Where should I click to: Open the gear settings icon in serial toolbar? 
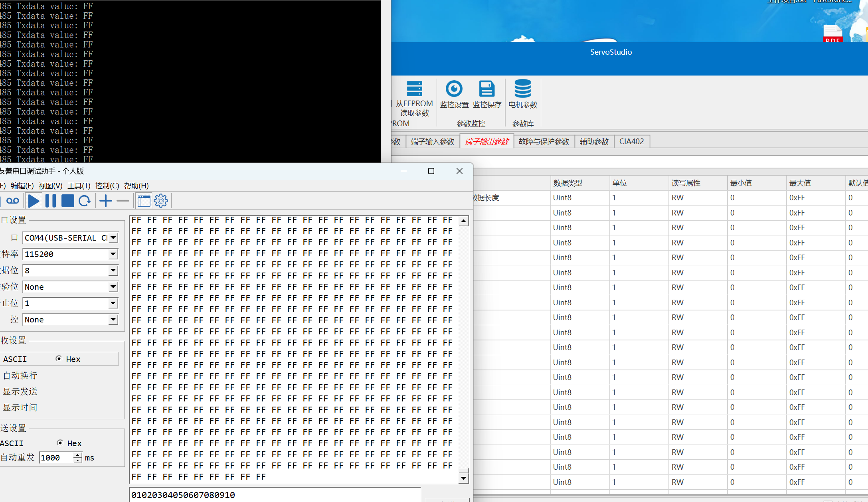161,201
